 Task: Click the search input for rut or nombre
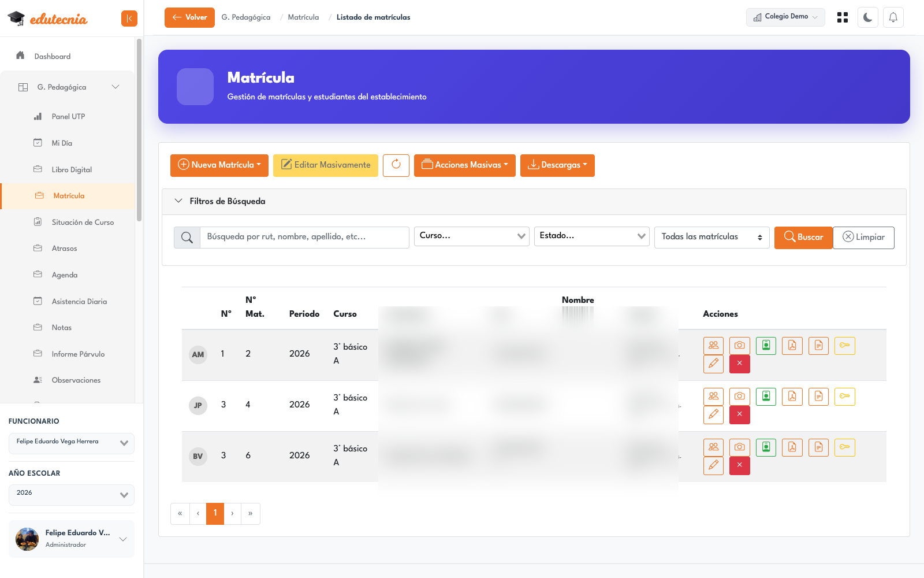click(x=304, y=238)
